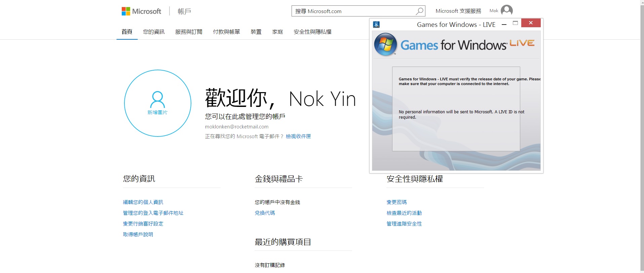Open 檢查最近的活動 link

click(x=404, y=213)
